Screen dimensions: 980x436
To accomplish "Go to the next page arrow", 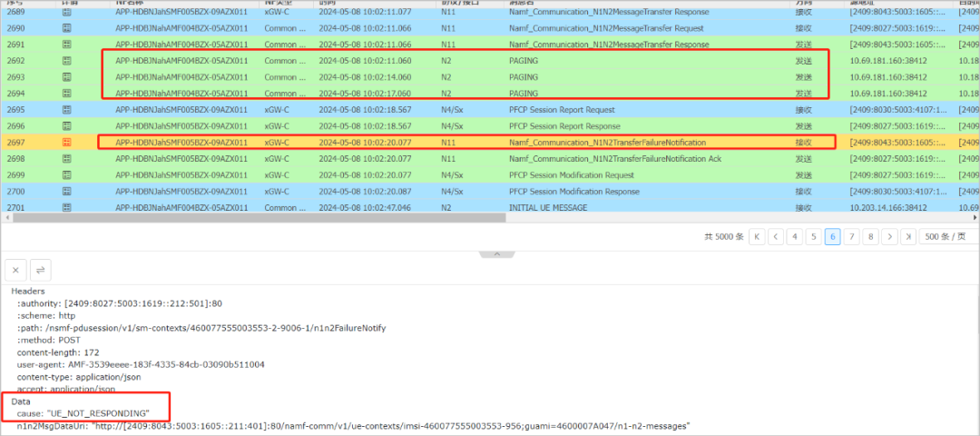I will (890, 237).
